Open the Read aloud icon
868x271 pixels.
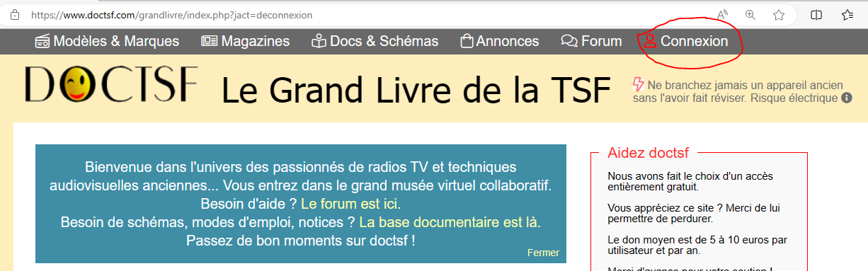point(723,15)
